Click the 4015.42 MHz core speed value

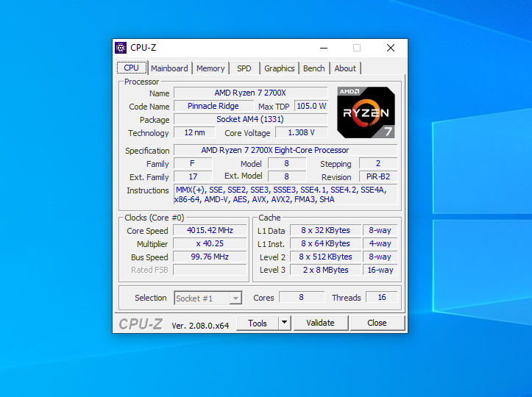click(x=210, y=230)
